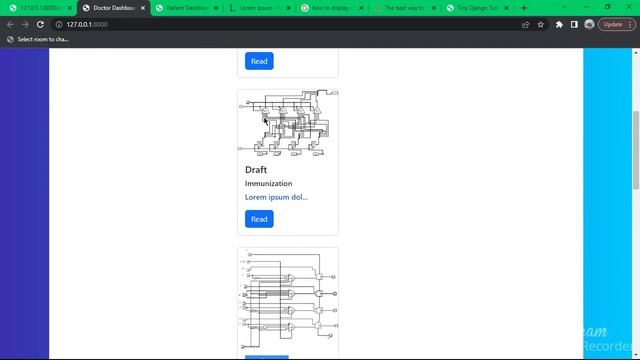Open the 'Select room to cha...' bookmark
The image size is (640, 360).
[38, 39]
